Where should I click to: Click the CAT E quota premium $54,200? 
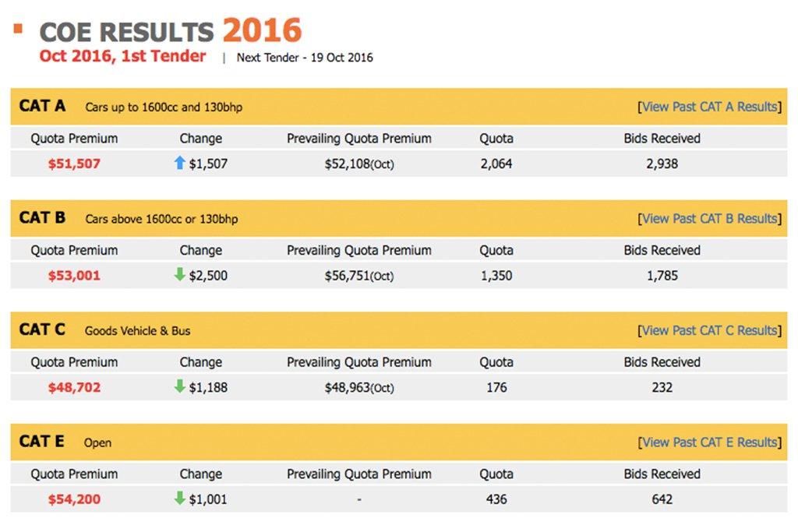(x=74, y=499)
